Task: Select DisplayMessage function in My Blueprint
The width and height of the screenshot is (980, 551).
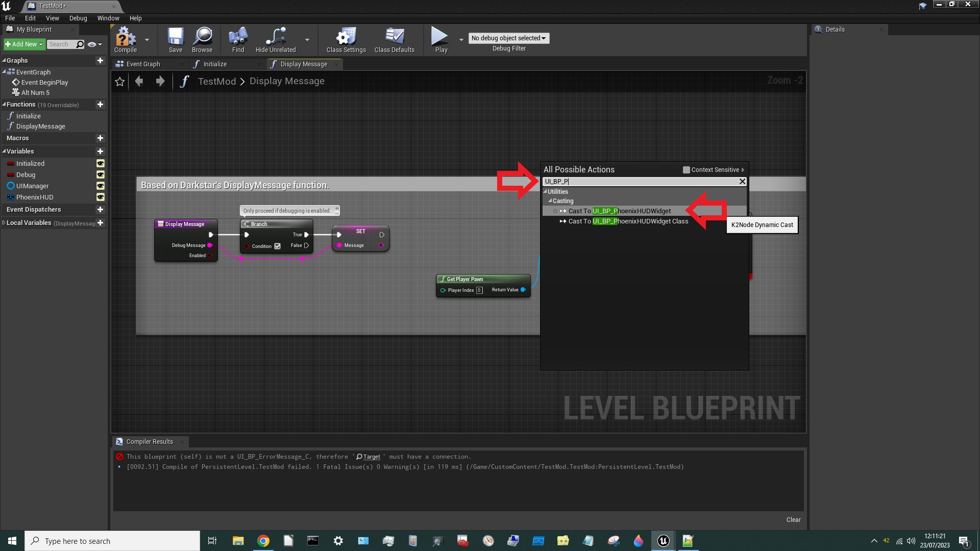Action: pyautogui.click(x=41, y=127)
